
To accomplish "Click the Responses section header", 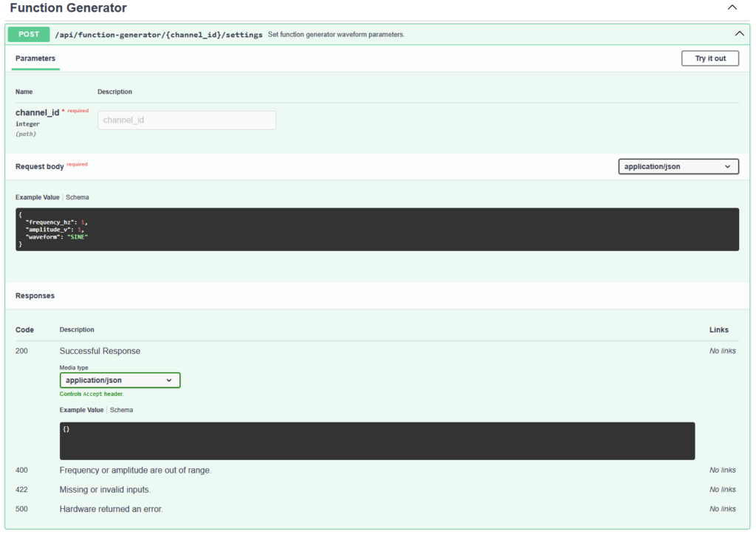I will tap(35, 295).
